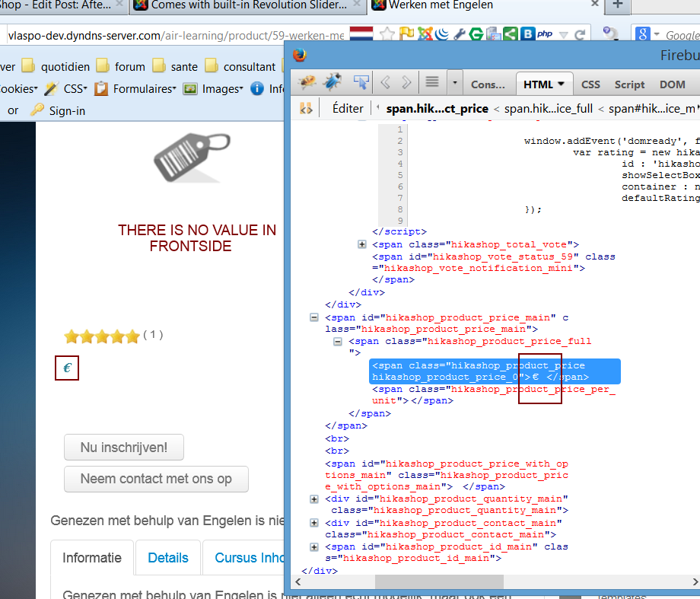Expand hikashop_product_quantity_main div node
700x599 pixels.
pos(314,499)
